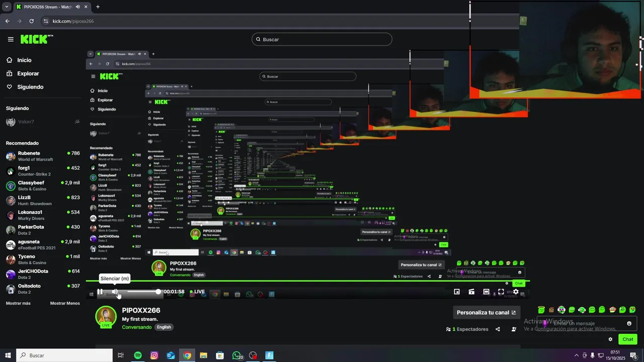Switch the main player to theater mode
Image resolution: width=644 pixels, height=362 pixels.
point(486,292)
